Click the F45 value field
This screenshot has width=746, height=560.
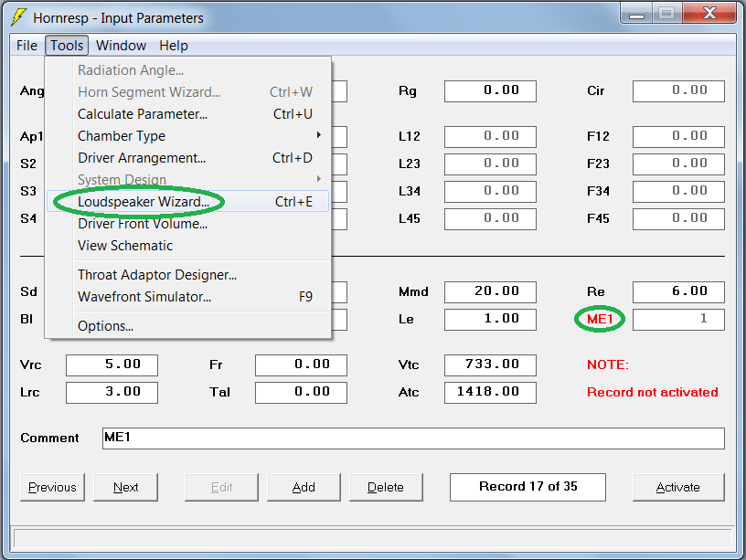678,219
